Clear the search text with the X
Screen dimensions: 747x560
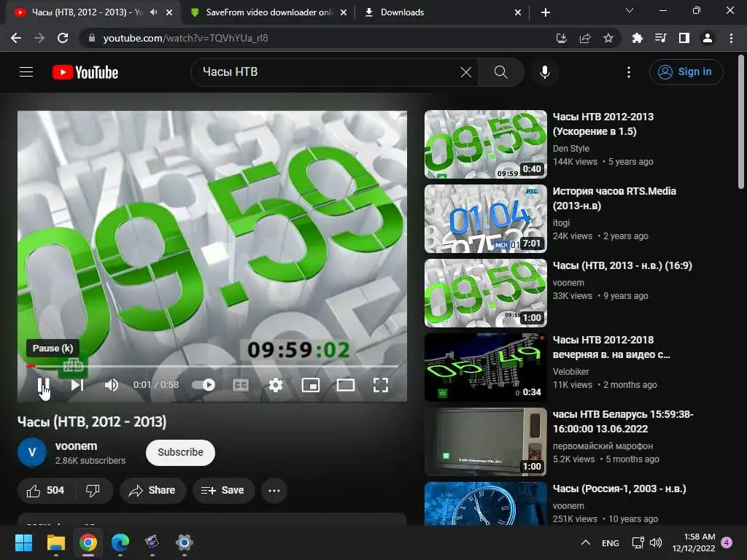466,72
